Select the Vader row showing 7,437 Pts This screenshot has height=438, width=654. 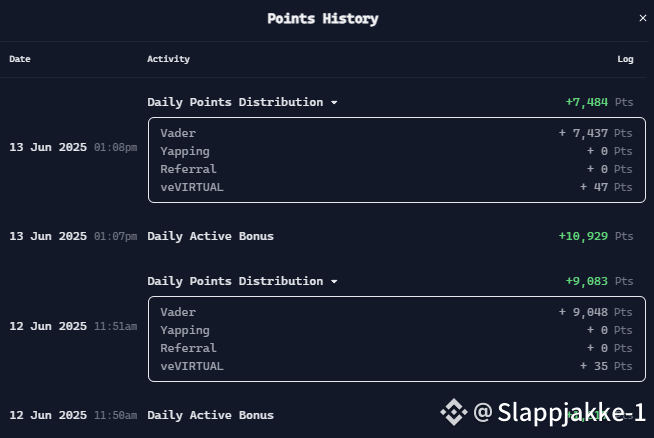[x=396, y=133]
